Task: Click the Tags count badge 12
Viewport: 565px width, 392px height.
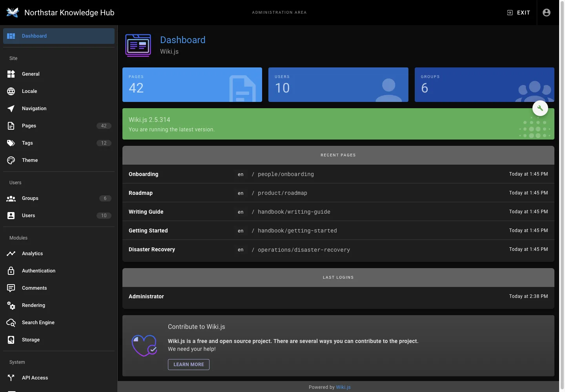Action: tap(104, 143)
